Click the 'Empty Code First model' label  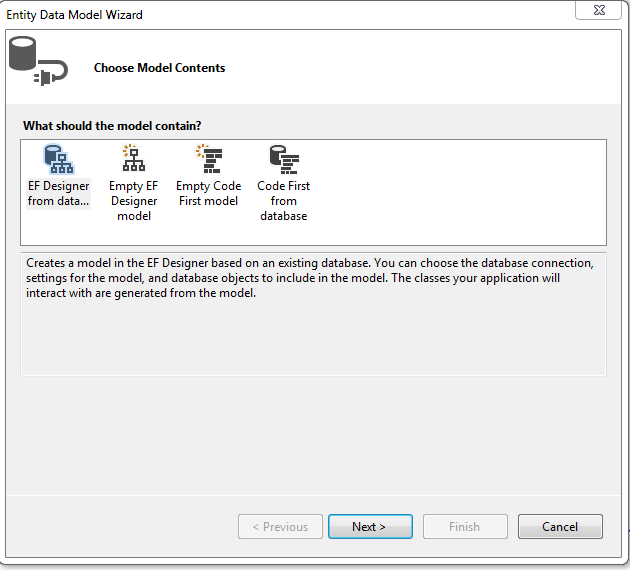[x=209, y=193]
